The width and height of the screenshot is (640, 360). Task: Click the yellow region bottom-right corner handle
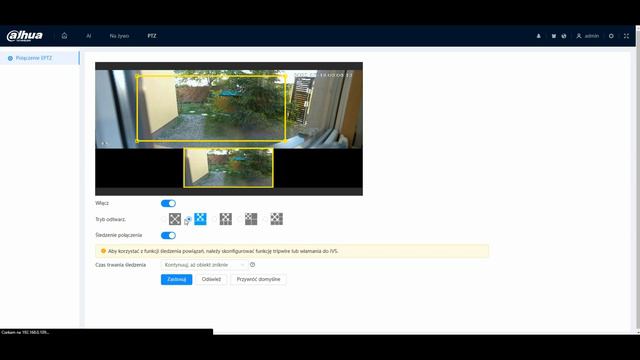point(285,141)
